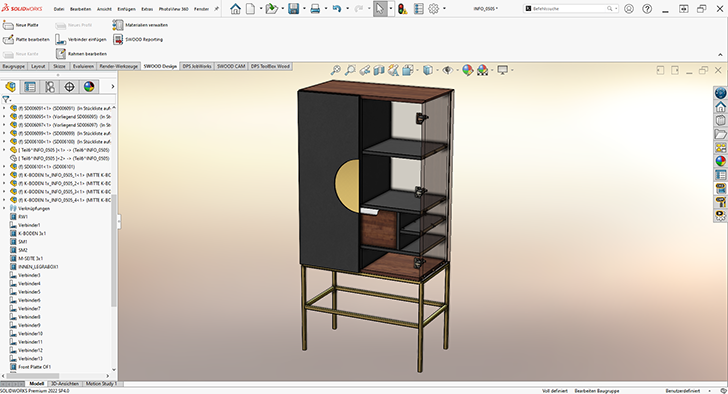Screen dimensions: 728x394
Task: Open the File Explorer folder icon in task pane
Action: (x=721, y=134)
